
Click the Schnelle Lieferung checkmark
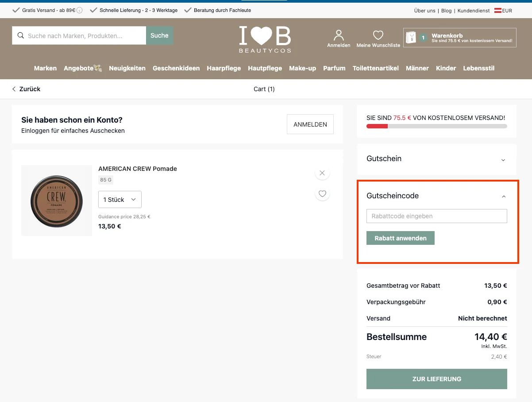click(x=93, y=9)
